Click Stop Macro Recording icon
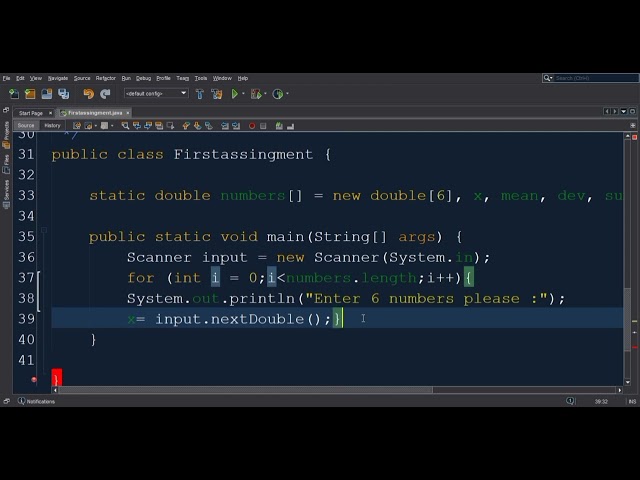 click(263, 126)
